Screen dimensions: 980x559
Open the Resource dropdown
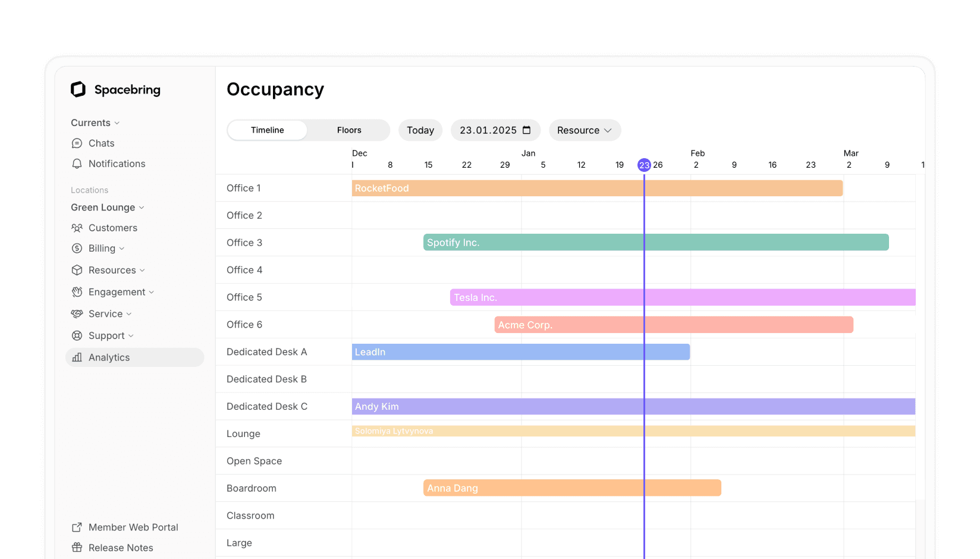[584, 130]
